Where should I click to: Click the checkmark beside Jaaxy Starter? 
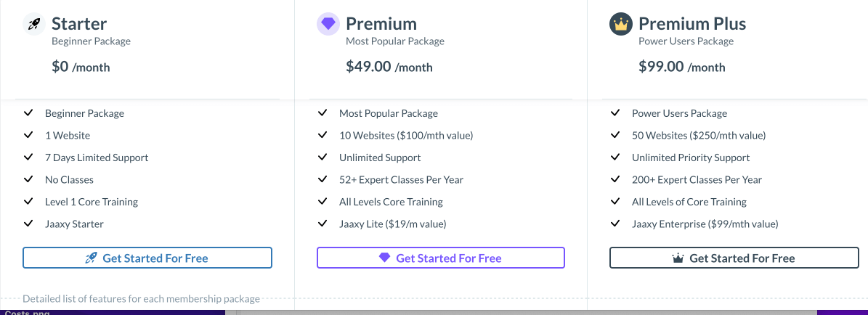[28, 224]
